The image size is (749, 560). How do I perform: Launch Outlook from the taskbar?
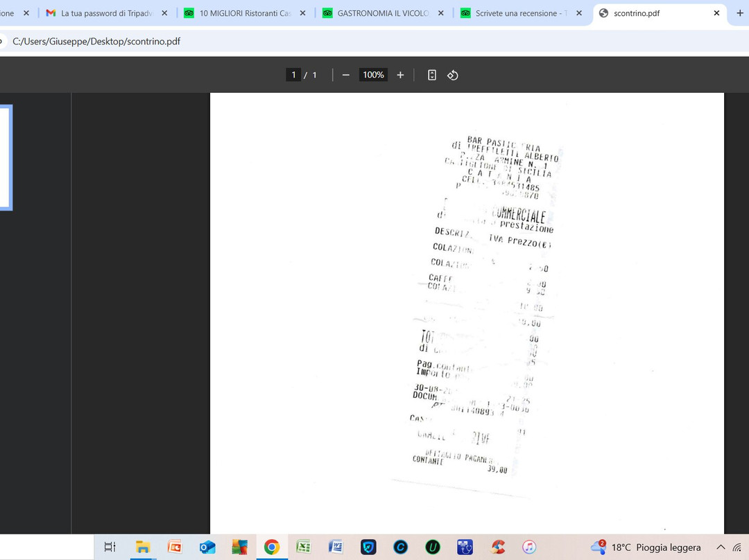tap(207, 547)
